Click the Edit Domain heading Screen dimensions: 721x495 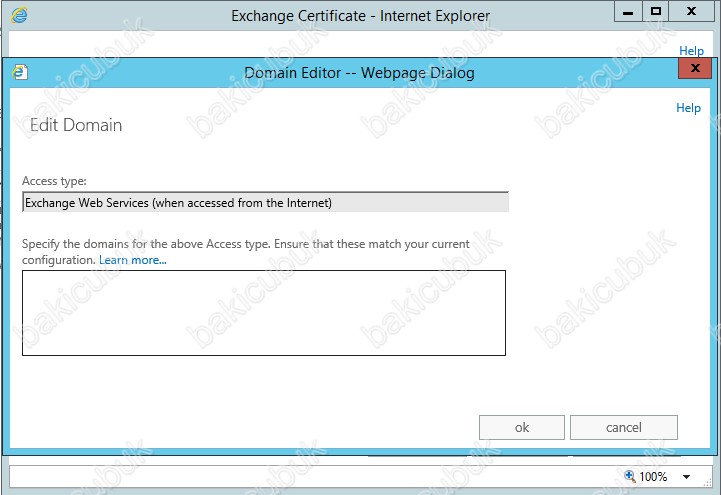(76, 125)
